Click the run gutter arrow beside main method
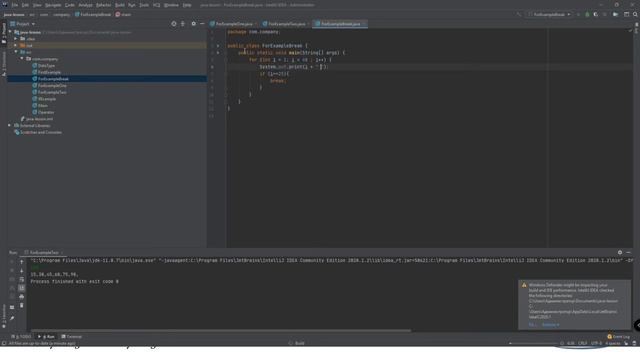 pyautogui.click(x=218, y=53)
